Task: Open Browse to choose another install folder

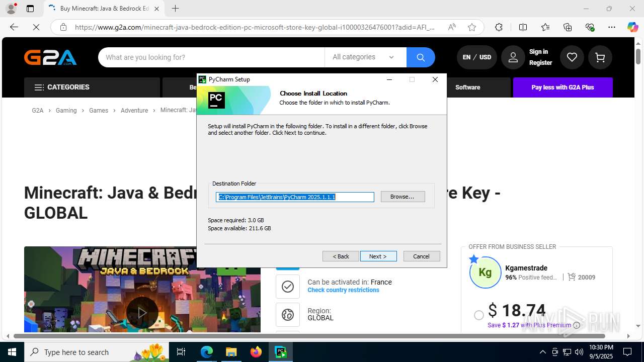Action: 403,197
